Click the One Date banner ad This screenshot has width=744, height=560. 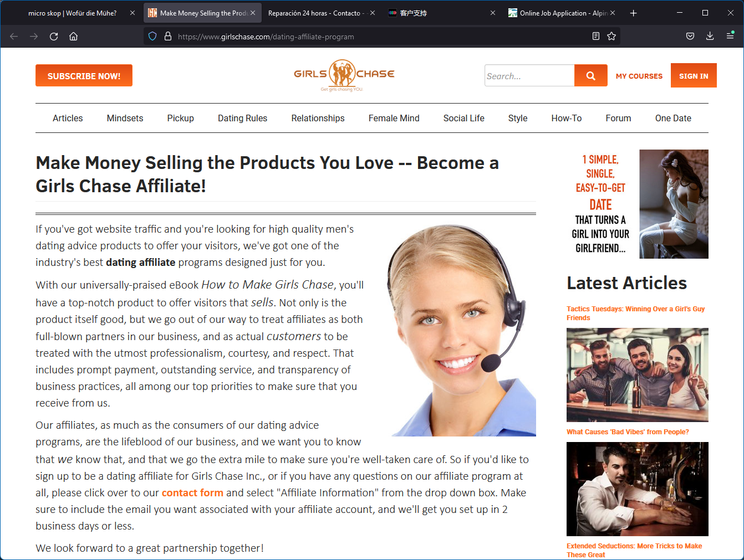[638, 204]
